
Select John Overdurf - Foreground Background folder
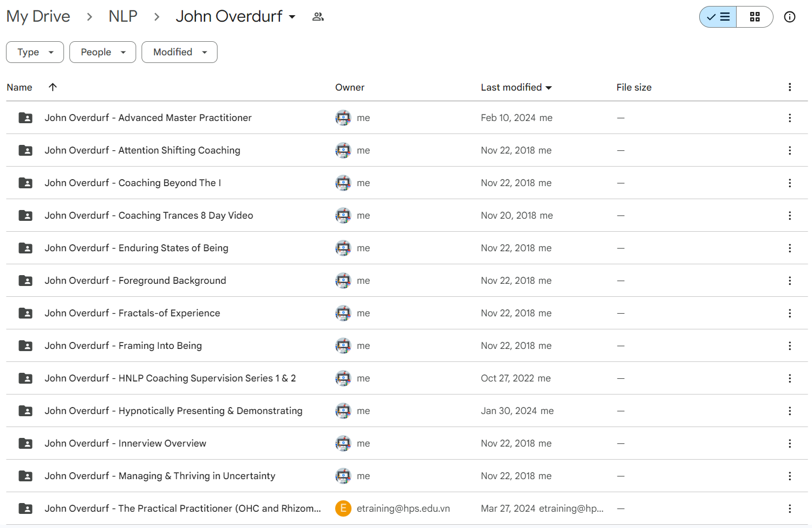pos(135,281)
